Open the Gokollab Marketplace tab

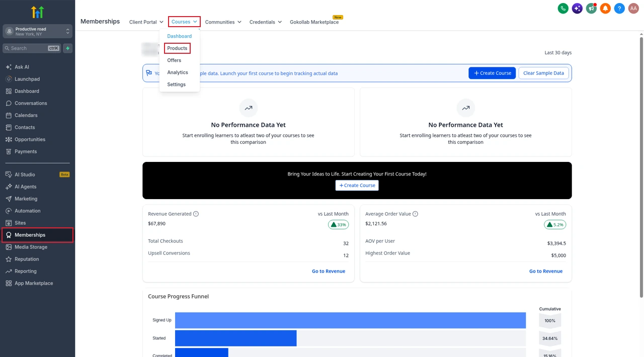pyautogui.click(x=314, y=22)
